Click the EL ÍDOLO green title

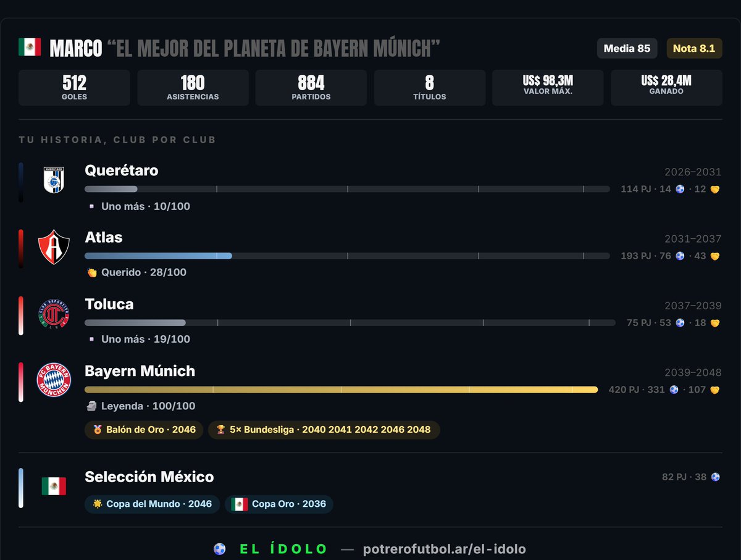pos(284,549)
